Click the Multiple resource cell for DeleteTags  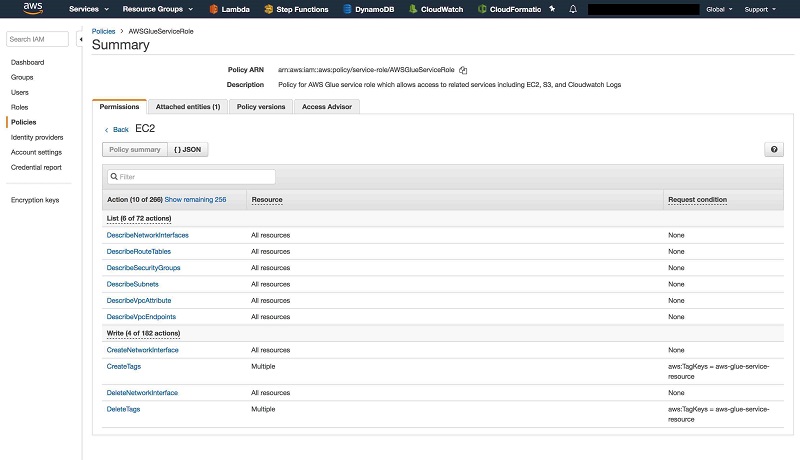point(263,409)
